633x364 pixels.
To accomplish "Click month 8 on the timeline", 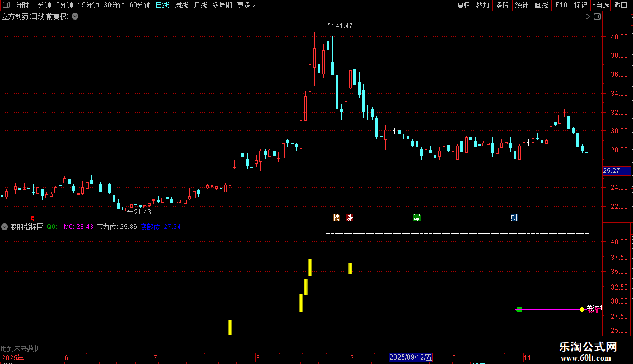I will [258, 357].
